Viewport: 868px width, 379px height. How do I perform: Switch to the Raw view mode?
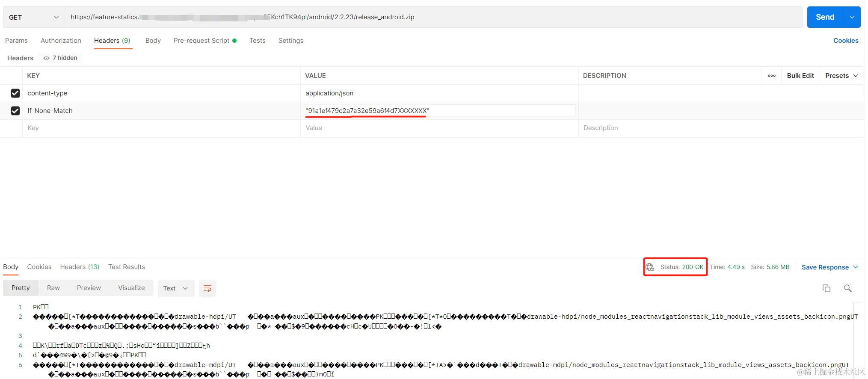[x=53, y=288]
